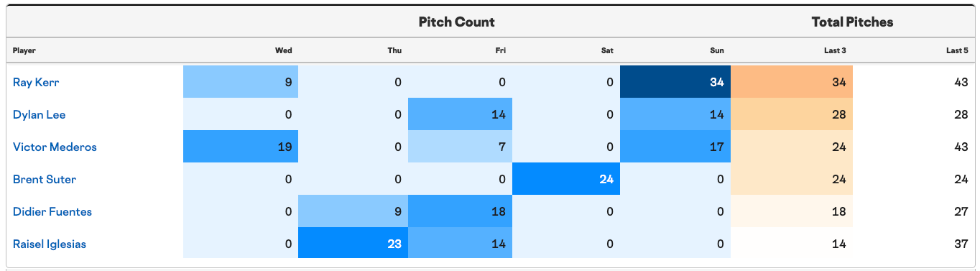
Task: Click the Player column header
Action: pos(24,50)
